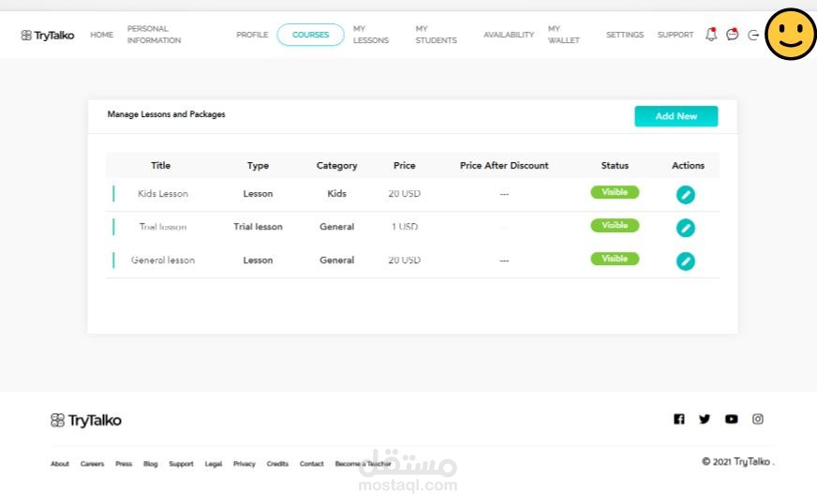Click the Status column header
Screen dimensions: 817x504
click(615, 165)
